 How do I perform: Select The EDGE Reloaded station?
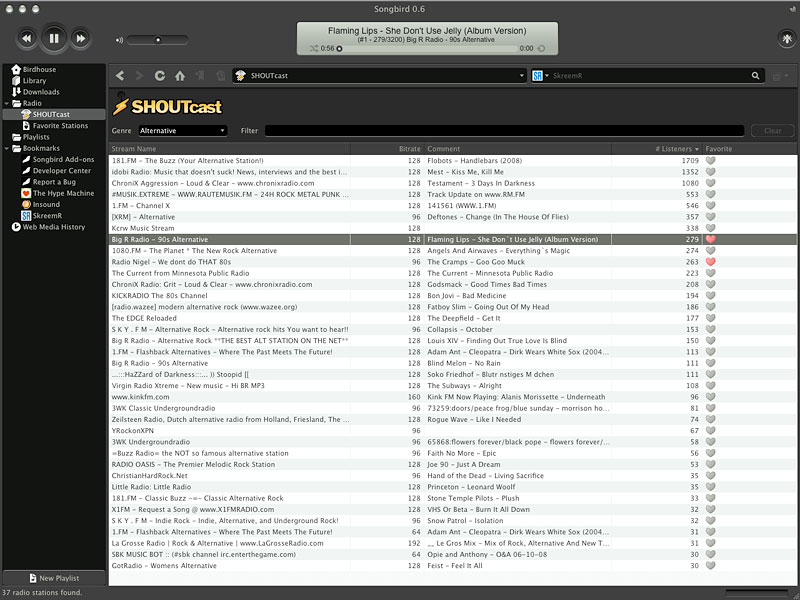pyautogui.click(x=453, y=318)
